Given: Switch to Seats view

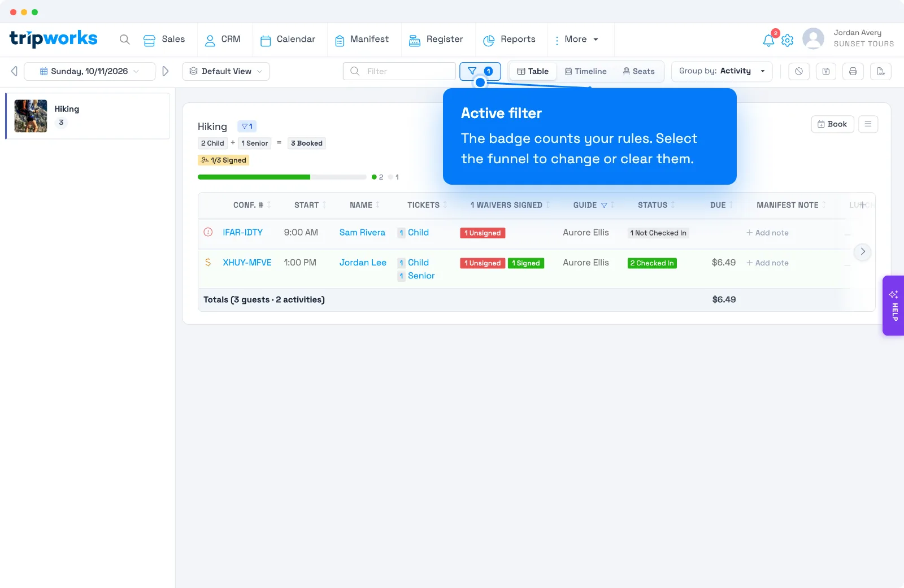Looking at the screenshot, I should pos(638,71).
